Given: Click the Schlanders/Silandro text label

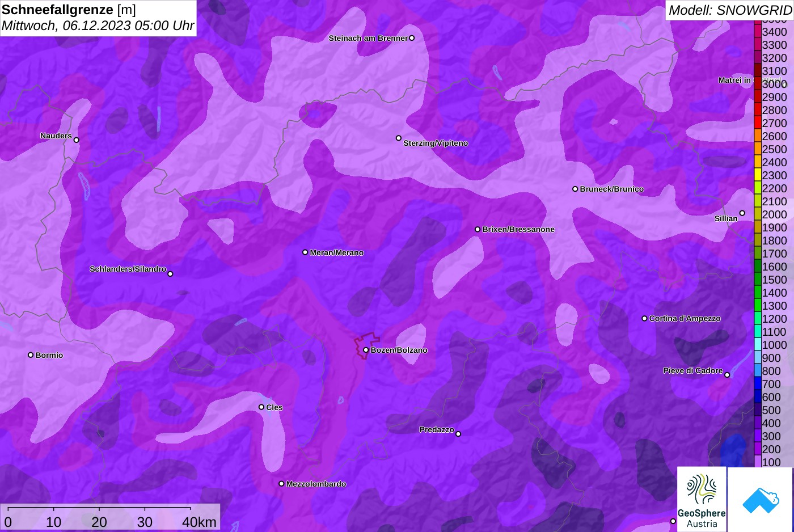Looking at the screenshot, I should [128, 269].
